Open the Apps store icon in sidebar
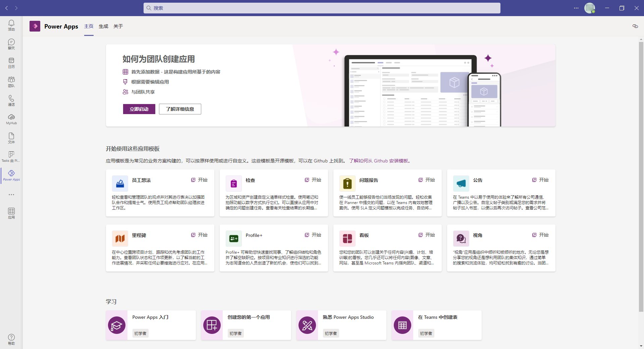The image size is (644, 349). (x=11, y=213)
